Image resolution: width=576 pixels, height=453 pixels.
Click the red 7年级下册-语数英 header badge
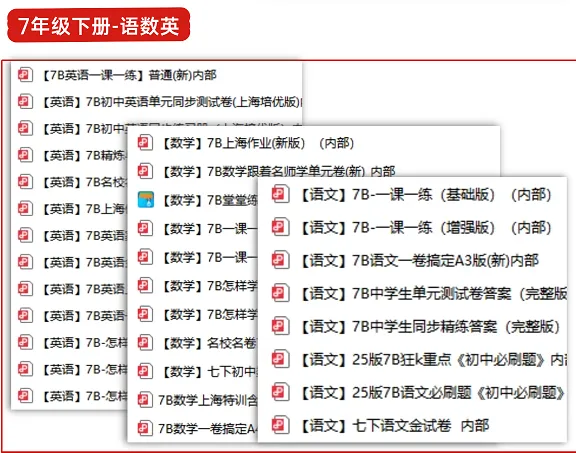click(x=98, y=25)
